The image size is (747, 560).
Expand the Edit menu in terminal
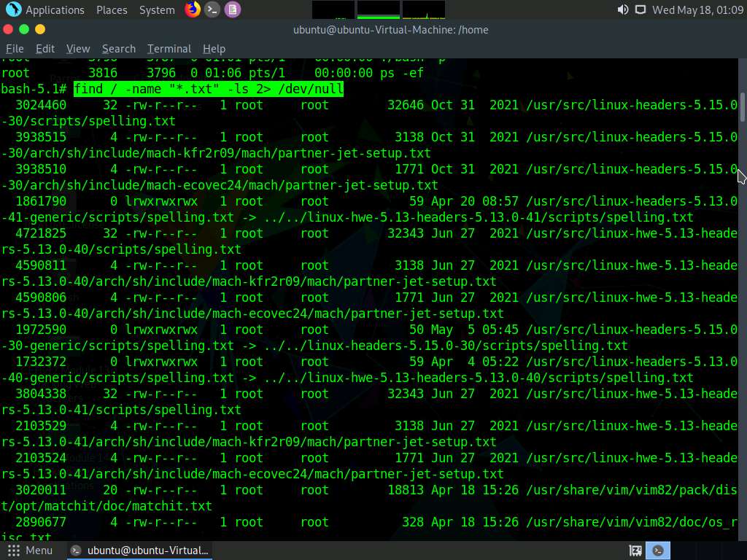(45, 49)
